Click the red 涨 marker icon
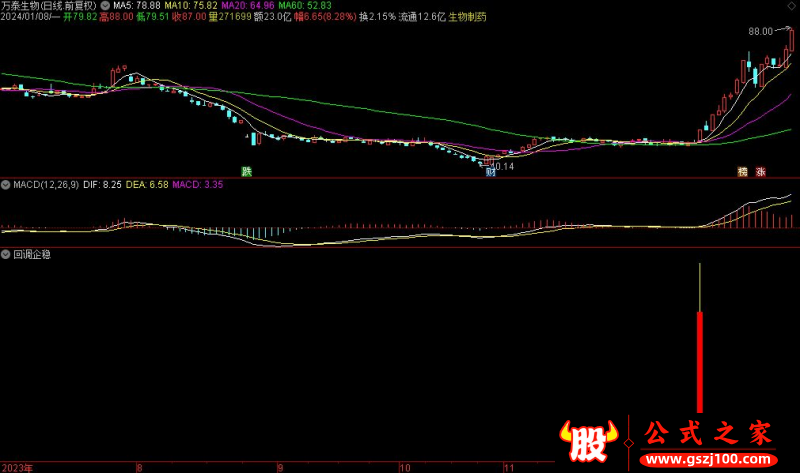 pos(762,171)
